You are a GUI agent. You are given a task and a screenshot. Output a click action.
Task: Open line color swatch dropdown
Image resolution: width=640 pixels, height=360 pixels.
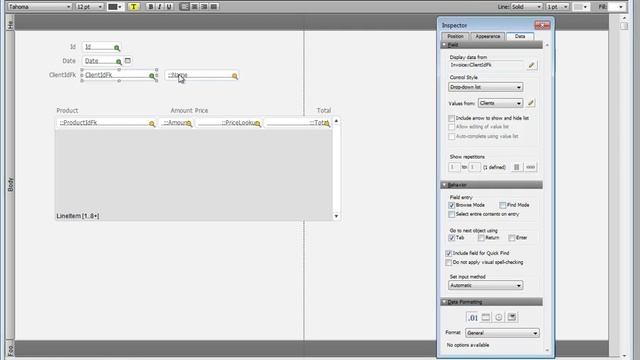point(581,7)
